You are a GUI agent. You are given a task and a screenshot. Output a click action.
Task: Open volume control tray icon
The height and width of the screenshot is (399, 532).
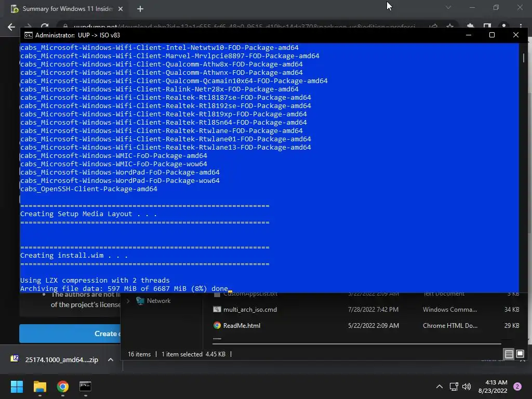pos(467,387)
